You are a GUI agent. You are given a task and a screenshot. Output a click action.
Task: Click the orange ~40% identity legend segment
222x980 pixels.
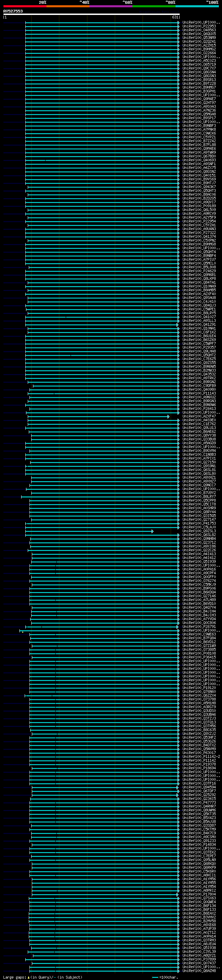click(68, 6)
